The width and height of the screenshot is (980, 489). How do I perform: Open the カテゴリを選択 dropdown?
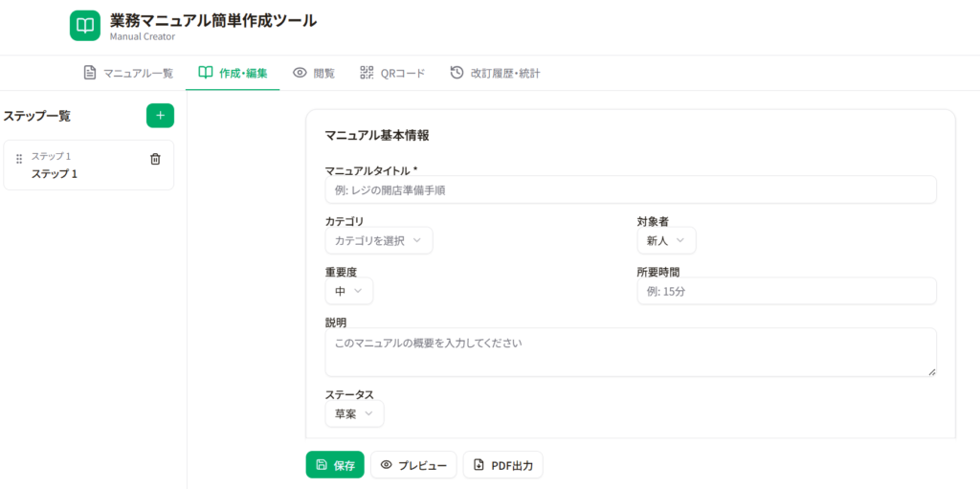pyautogui.click(x=379, y=240)
